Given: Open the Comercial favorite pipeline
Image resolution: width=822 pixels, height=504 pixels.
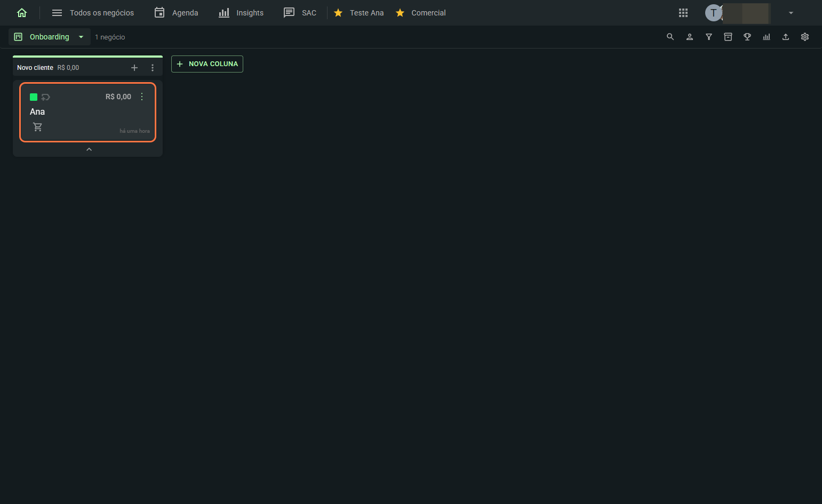Looking at the screenshot, I should 421,13.
